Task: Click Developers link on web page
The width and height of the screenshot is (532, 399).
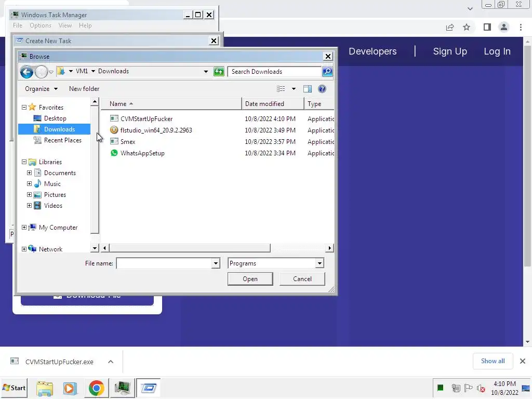Action: coord(373,51)
